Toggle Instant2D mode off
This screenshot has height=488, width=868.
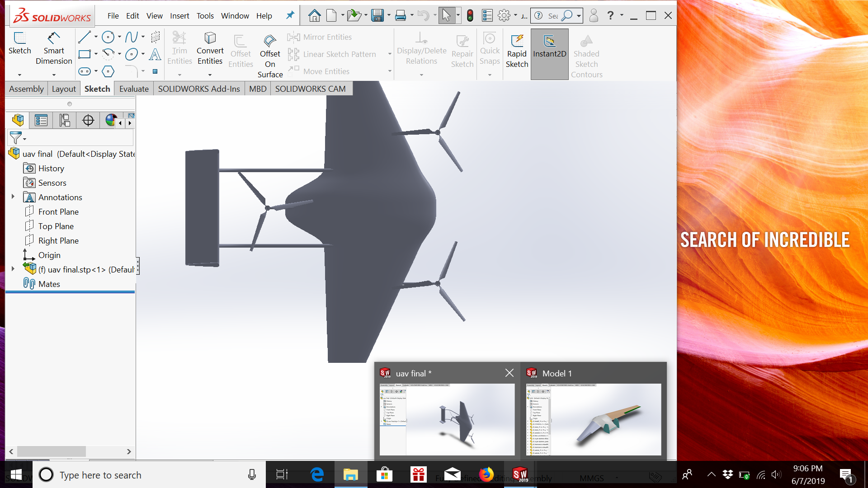pos(549,50)
